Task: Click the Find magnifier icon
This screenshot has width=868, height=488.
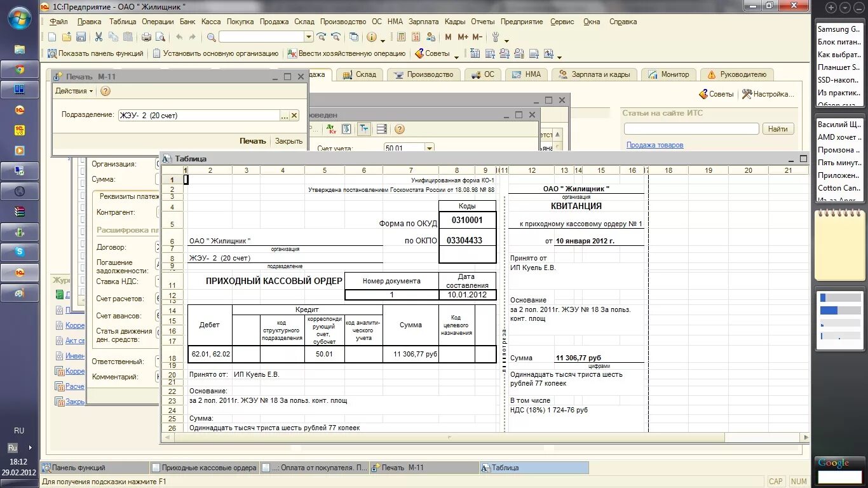Action: coord(211,37)
